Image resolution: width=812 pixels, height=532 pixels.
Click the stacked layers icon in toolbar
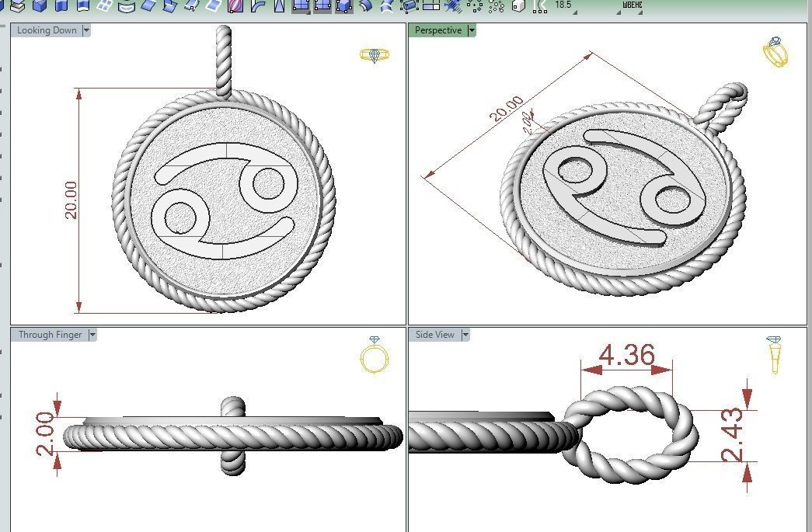click(18, 5)
